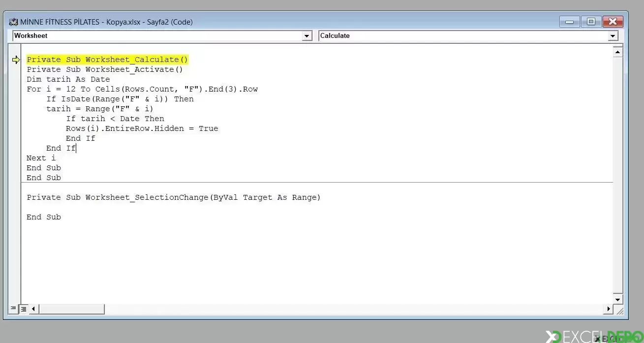The image size is (644, 343).
Task: Click the If tarih < Date Then line
Action: coord(115,119)
